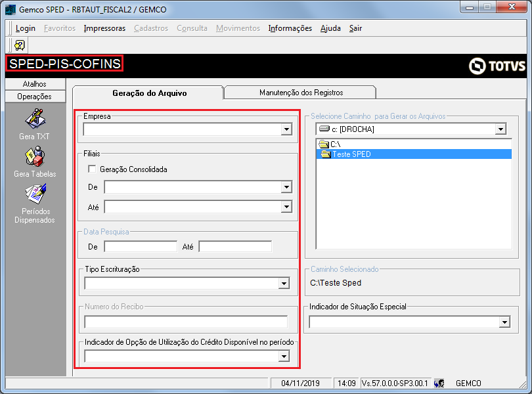Click the C:\Teste Sped selected path text
Image resolution: width=532 pixels, height=394 pixels.
[336, 282]
